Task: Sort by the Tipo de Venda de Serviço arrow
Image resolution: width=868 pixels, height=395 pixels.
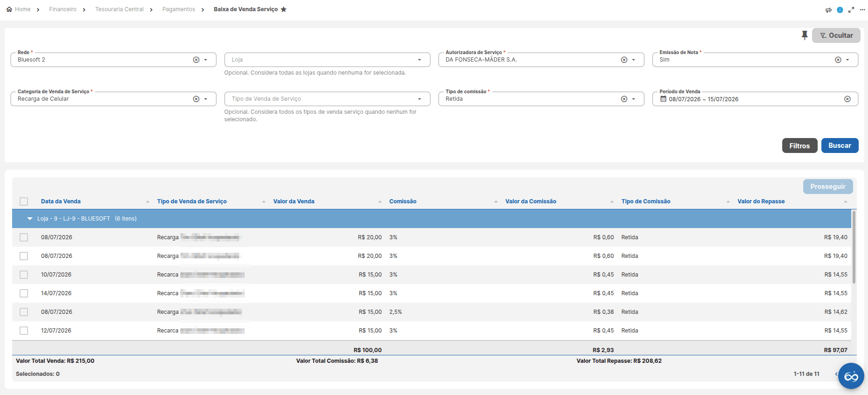Action: tap(264, 201)
